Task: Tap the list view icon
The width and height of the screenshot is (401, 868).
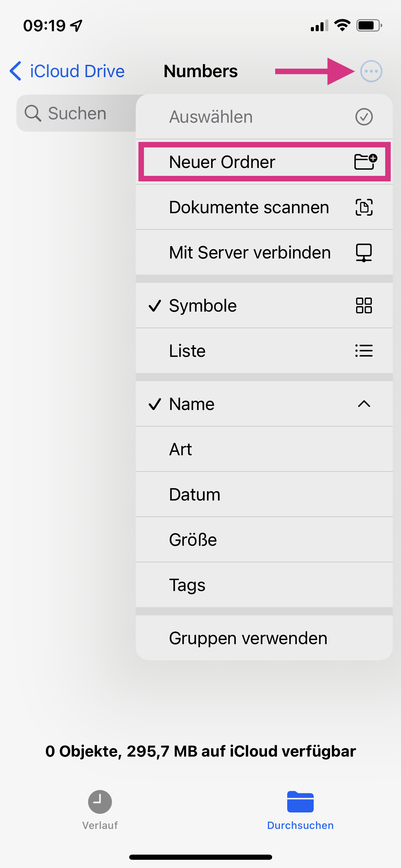Action: click(x=364, y=351)
